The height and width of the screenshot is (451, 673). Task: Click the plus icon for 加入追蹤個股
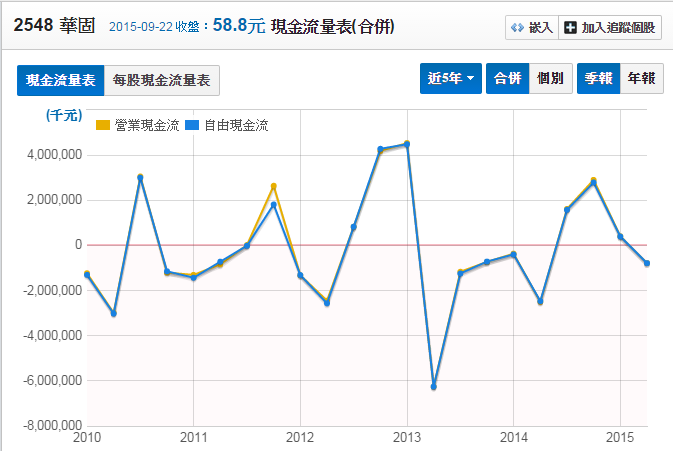[570, 28]
